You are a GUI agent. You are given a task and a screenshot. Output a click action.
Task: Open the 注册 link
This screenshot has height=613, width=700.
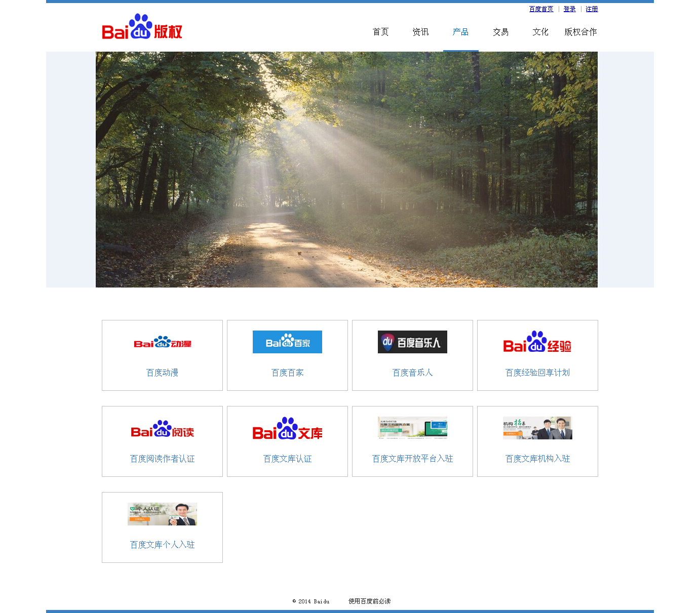pyautogui.click(x=591, y=9)
